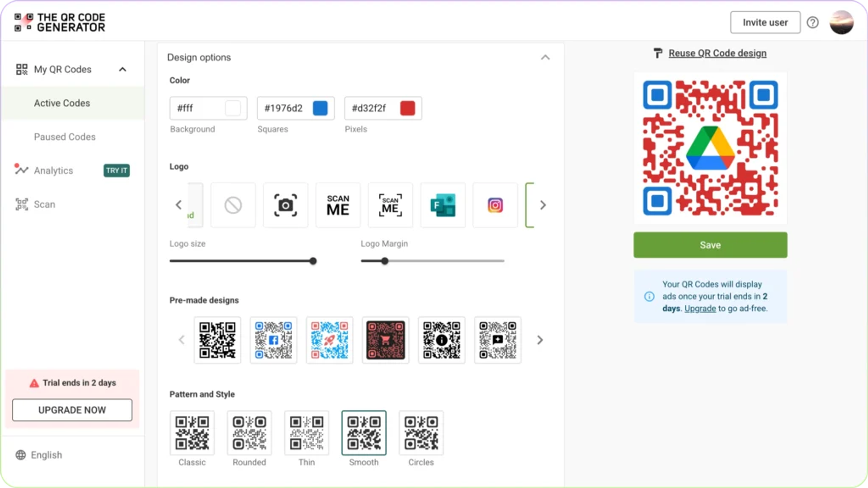Select the Microsoft Forms logo
The image size is (868, 488).
[x=443, y=205]
